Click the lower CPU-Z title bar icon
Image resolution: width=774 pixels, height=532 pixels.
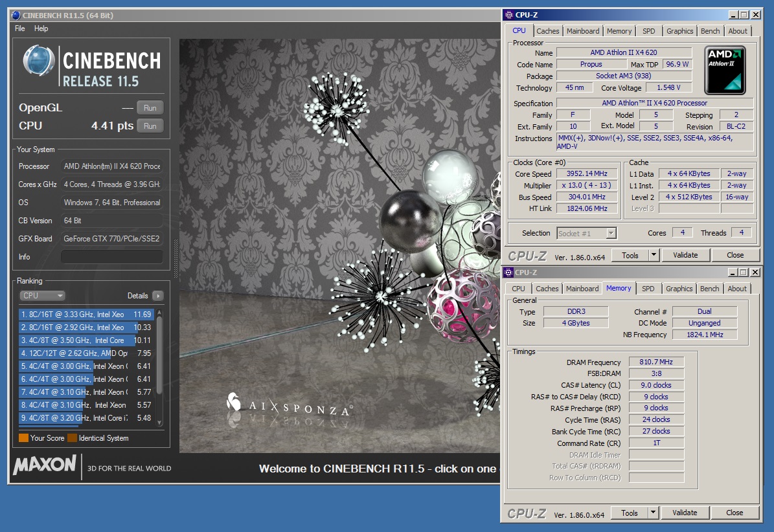pyautogui.click(x=509, y=272)
